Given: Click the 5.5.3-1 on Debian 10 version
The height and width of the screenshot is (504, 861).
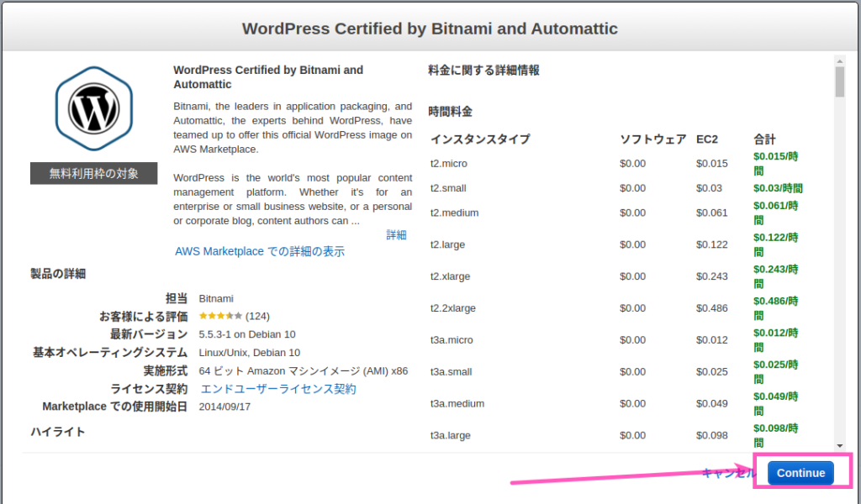Looking at the screenshot, I should [247, 334].
